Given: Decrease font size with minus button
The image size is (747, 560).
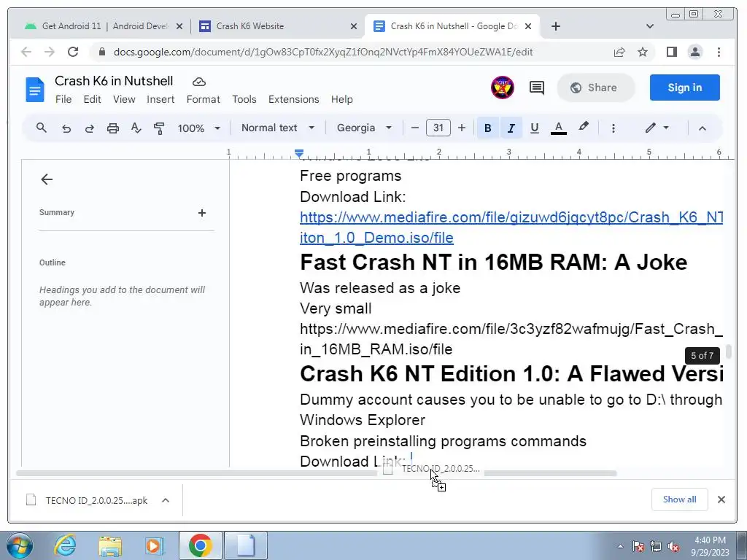Looking at the screenshot, I should (415, 128).
